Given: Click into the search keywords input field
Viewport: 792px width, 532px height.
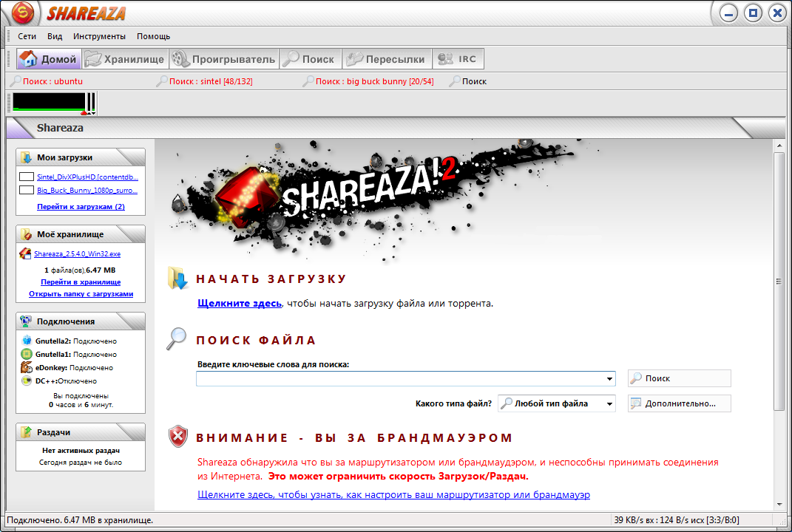Looking at the screenshot, I should tap(400, 379).
